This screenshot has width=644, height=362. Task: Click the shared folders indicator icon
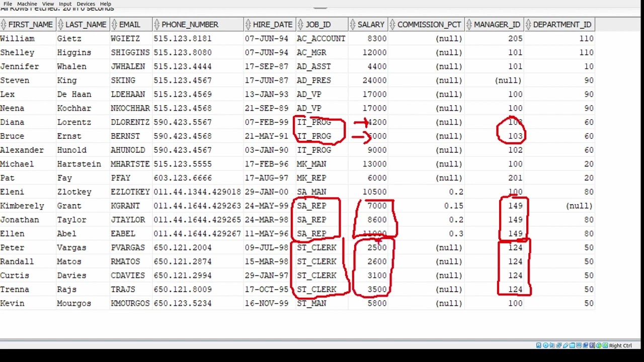point(572,345)
